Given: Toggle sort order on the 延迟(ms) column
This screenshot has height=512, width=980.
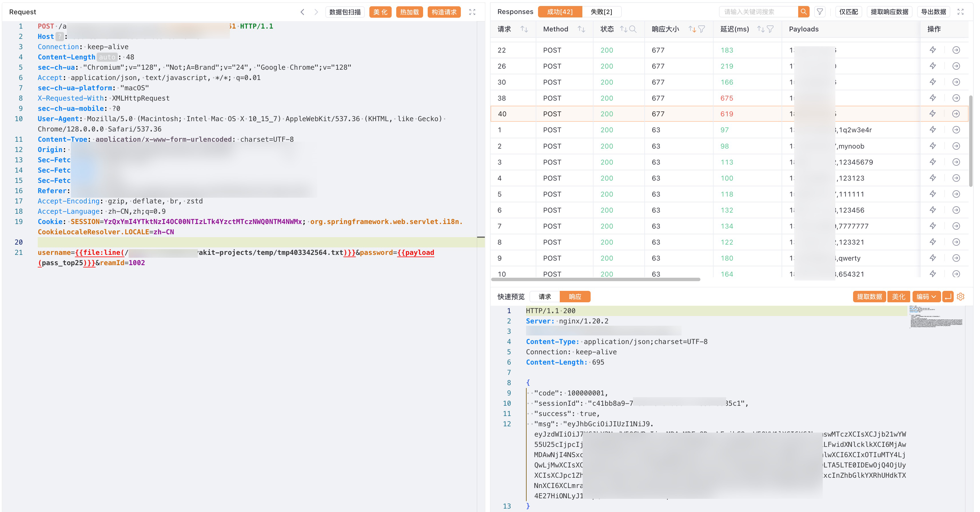Looking at the screenshot, I should (x=760, y=29).
